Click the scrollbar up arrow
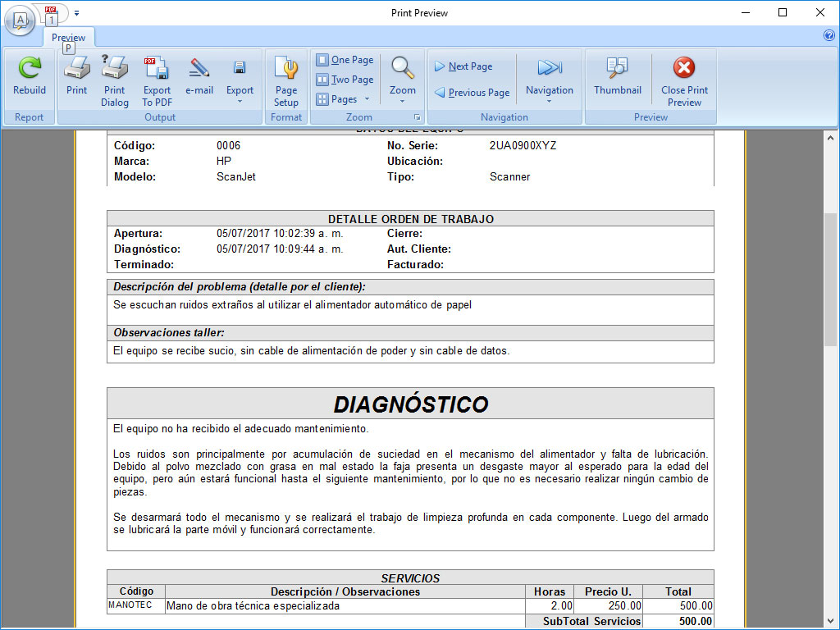The height and width of the screenshot is (630, 840). pos(830,138)
